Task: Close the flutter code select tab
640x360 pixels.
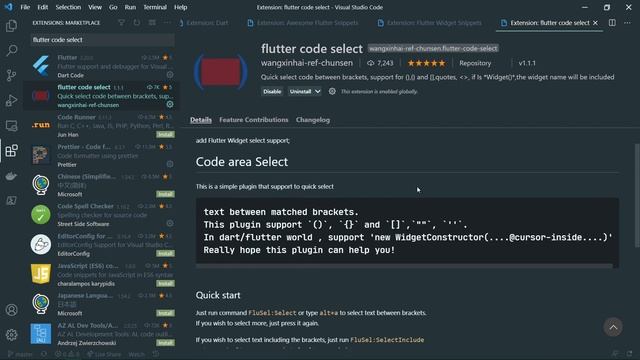Action: click(596, 23)
